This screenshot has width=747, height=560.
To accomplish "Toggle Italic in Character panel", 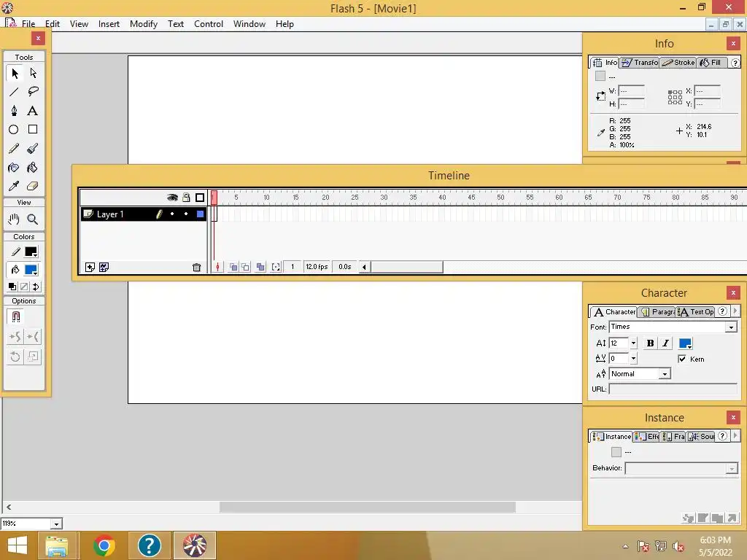I will tap(665, 343).
